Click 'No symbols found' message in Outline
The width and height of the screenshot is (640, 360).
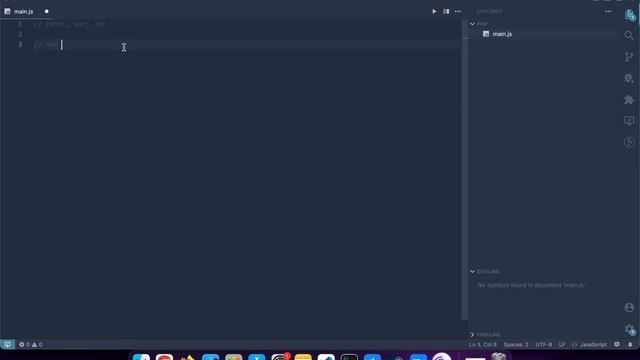coord(531,285)
